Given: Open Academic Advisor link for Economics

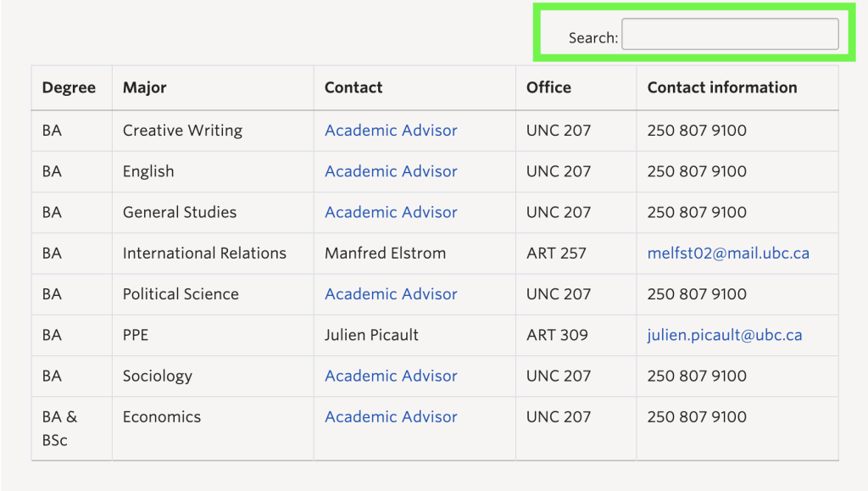Looking at the screenshot, I should [391, 417].
